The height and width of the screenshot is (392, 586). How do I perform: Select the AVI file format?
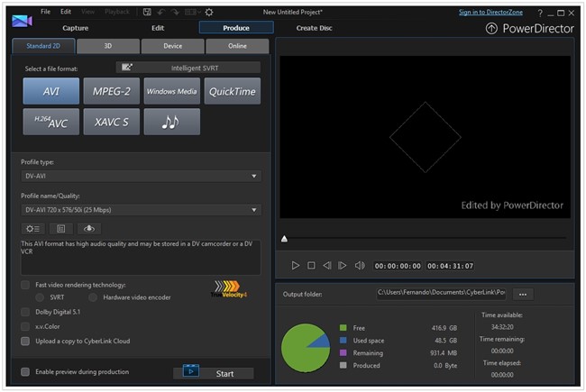tap(51, 91)
